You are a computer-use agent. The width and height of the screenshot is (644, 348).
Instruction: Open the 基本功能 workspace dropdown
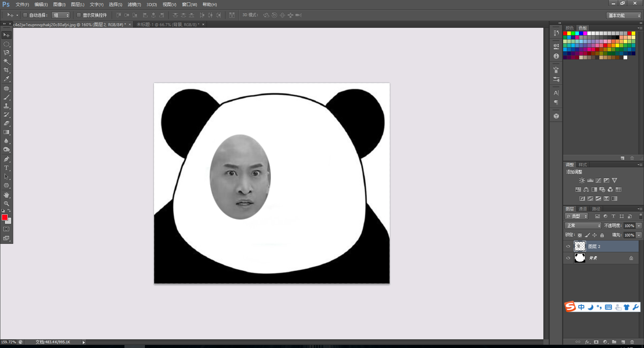coord(624,15)
